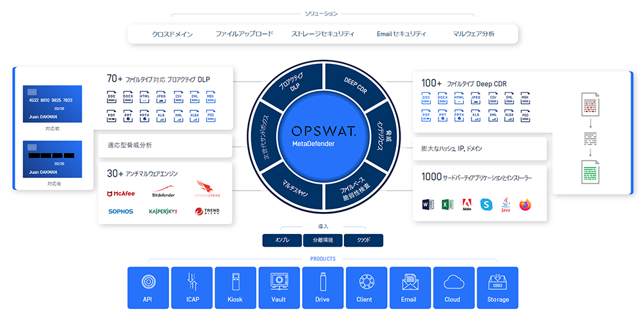The width and height of the screenshot is (644, 326).
Task: Click the Firefox application icon
Action: (x=526, y=204)
